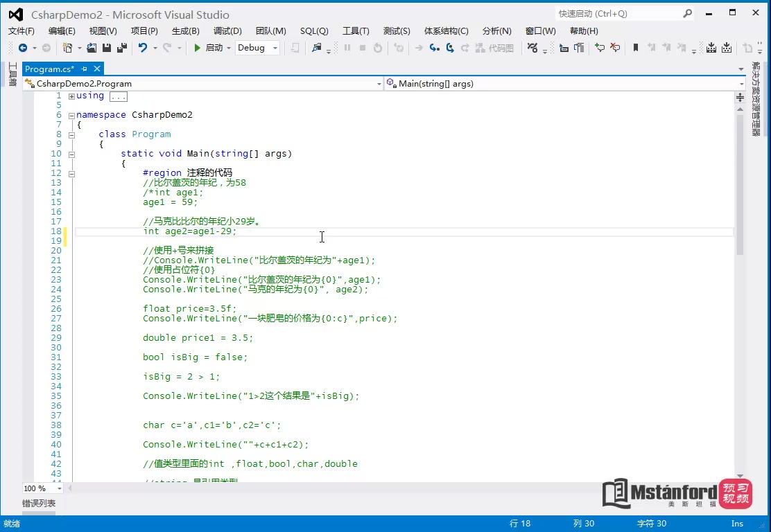Open the 错误列表 panel tab
Viewport: 771px width, 532px height.
click(39, 503)
